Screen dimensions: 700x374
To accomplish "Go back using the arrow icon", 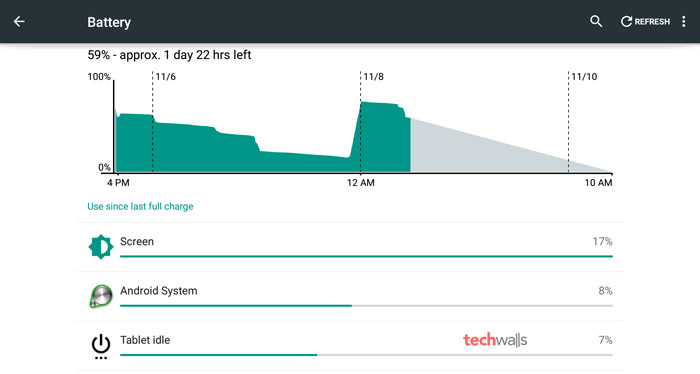I will pyautogui.click(x=19, y=21).
